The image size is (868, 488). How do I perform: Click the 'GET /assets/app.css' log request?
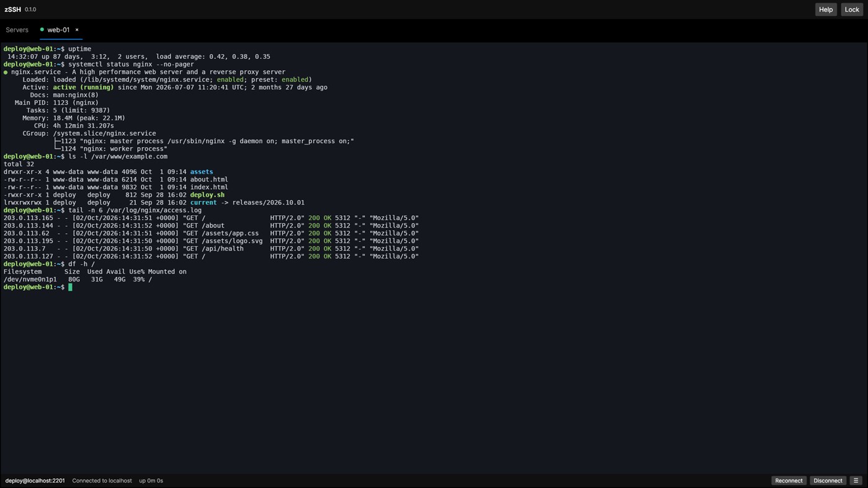point(221,233)
